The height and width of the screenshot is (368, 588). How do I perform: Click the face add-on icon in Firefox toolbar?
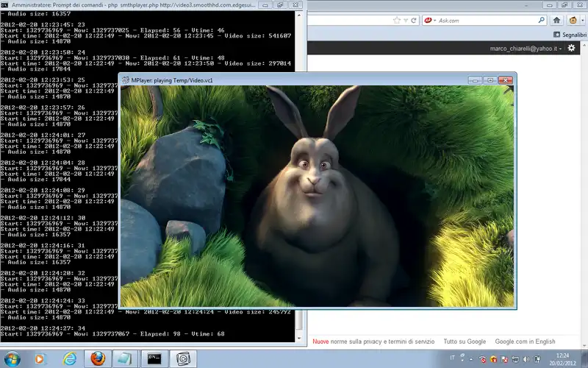pos(573,21)
